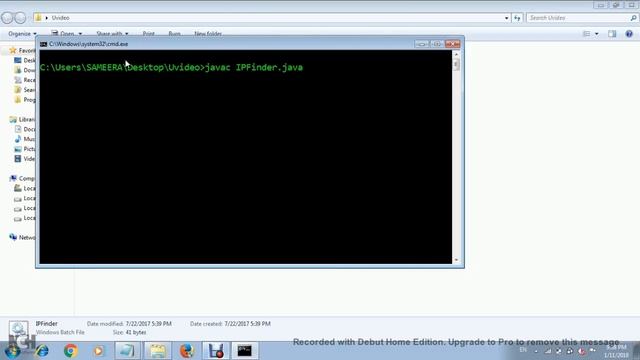640x360 pixels.
Task: Click the folder icon in the address bar
Action: click(38, 18)
